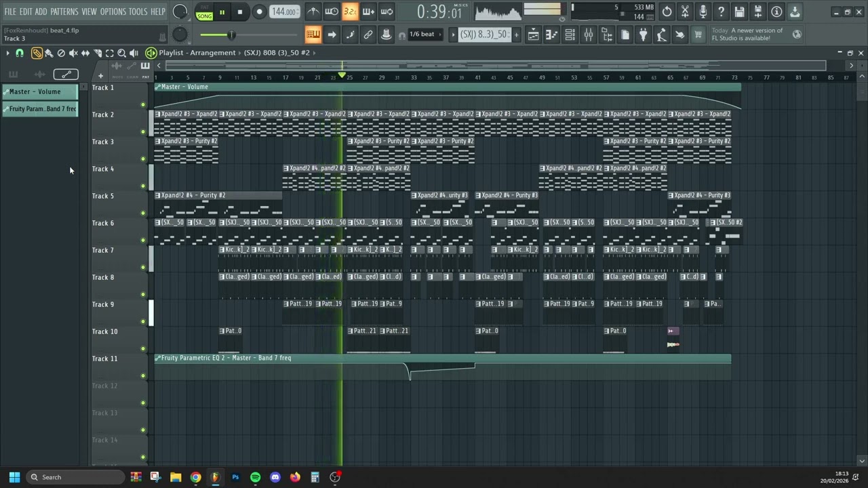This screenshot has height=488, width=868.
Task: Click the 0:39:01 time display
Action: tap(439, 12)
